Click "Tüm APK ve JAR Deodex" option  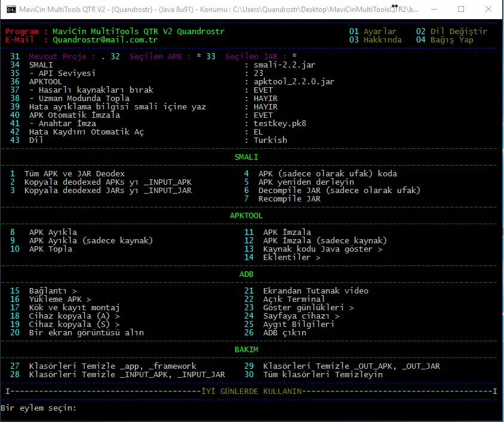click(74, 174)
